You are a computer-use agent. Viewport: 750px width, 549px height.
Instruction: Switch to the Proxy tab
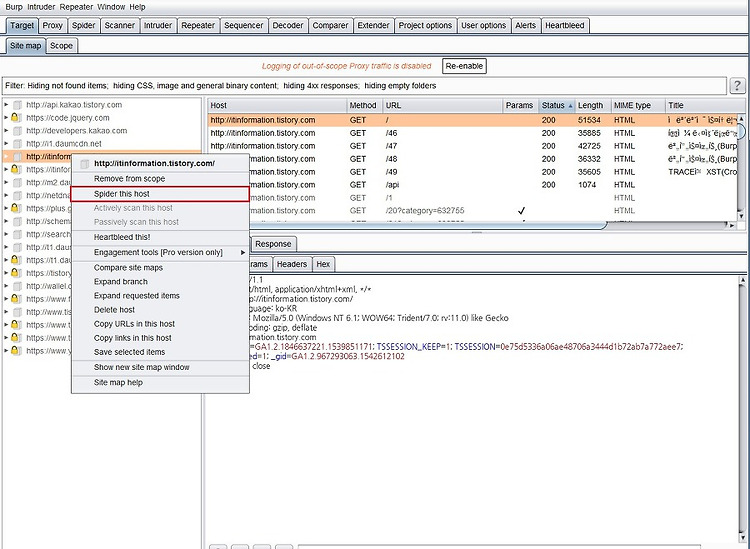pyautogui.click(x=52, y=25)
